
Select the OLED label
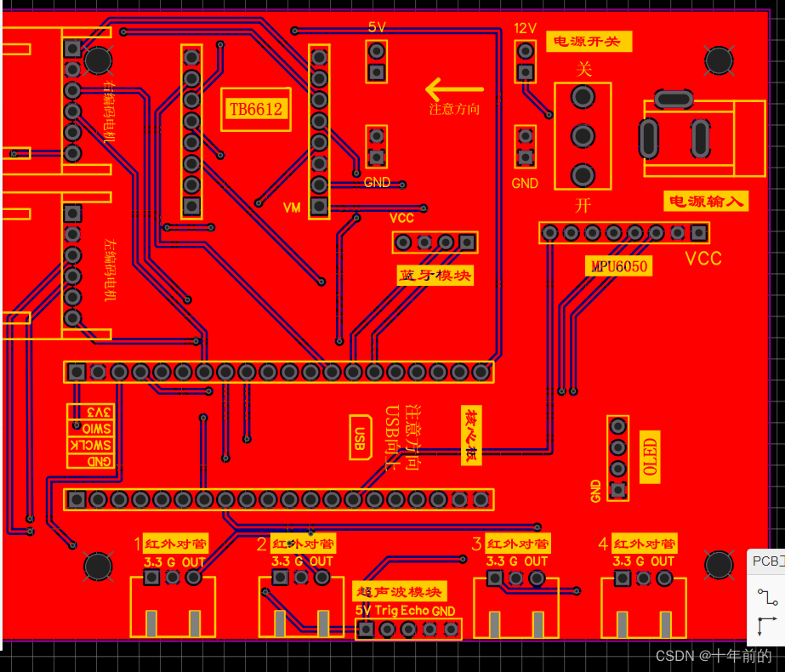650,457
